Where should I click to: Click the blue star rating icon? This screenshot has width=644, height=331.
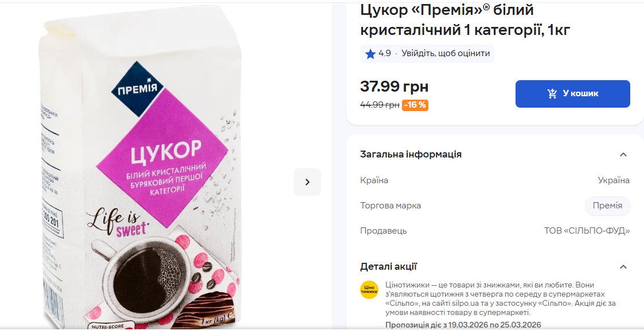370,54
